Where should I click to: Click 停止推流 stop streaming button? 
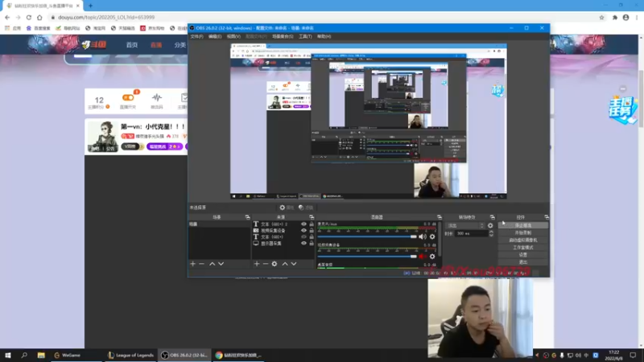coord(522,225)
